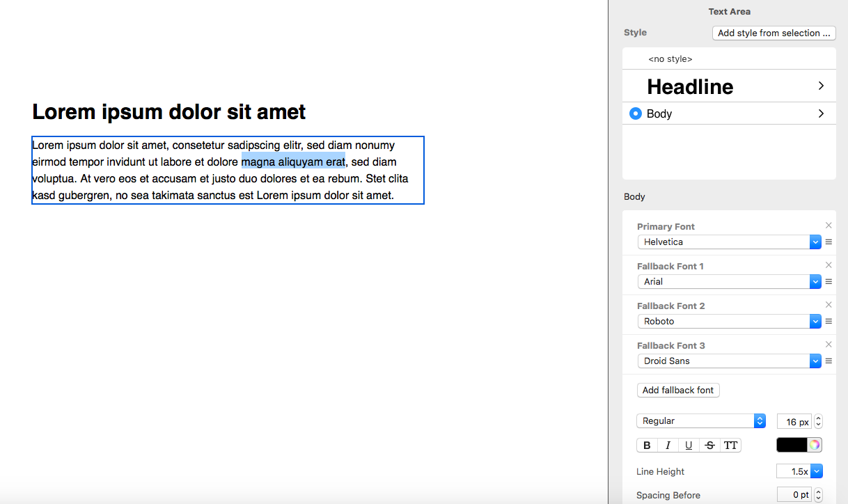
Task: Open the Helvetica primary font dropdown
Action: tap(815, 242)
